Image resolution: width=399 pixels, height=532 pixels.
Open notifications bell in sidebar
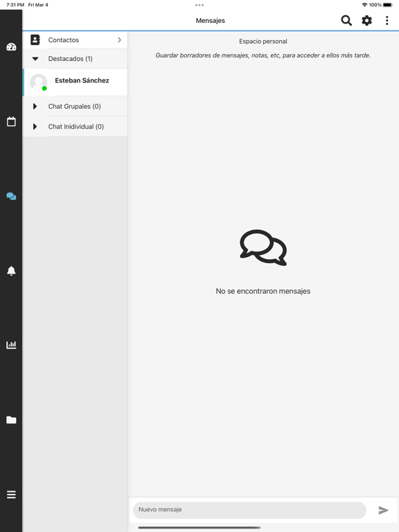coord(11,271)
